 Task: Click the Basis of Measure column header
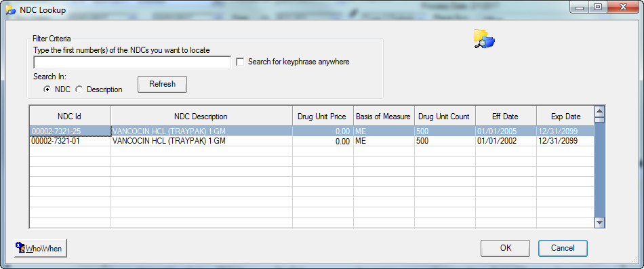(384, 117)
